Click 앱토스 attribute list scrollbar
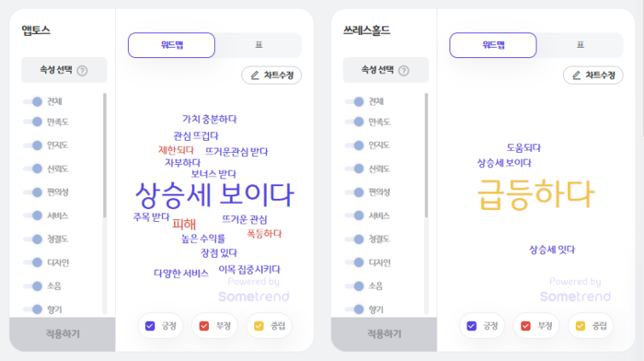Image resolution: width=644 pixels, height=361 pixels. click(105, 156)
